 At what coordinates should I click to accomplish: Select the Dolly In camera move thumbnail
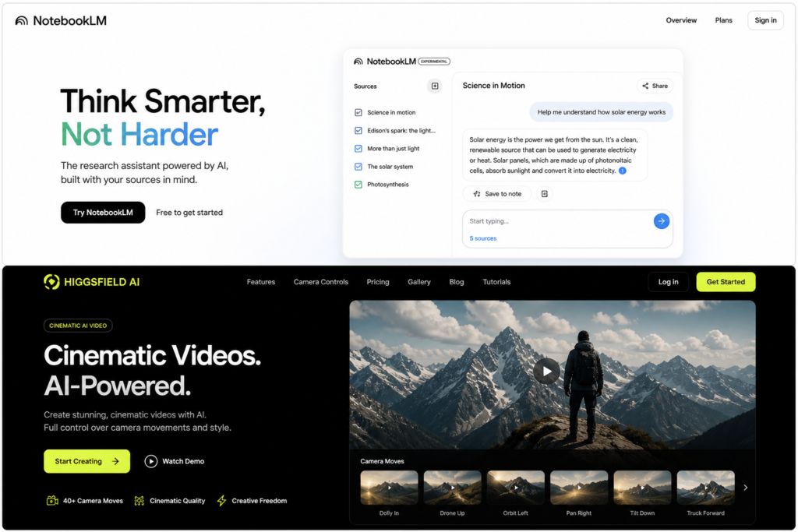389,488
